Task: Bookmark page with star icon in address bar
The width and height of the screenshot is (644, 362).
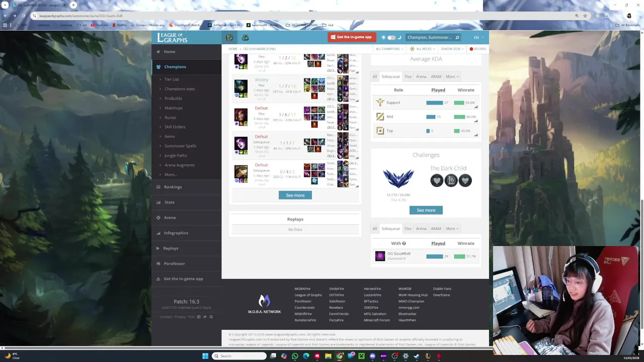Action: click(585, 16)
